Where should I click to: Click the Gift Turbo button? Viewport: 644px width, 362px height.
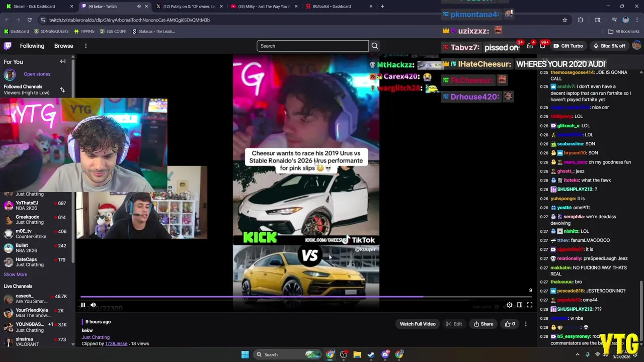[x=568, y=46]
